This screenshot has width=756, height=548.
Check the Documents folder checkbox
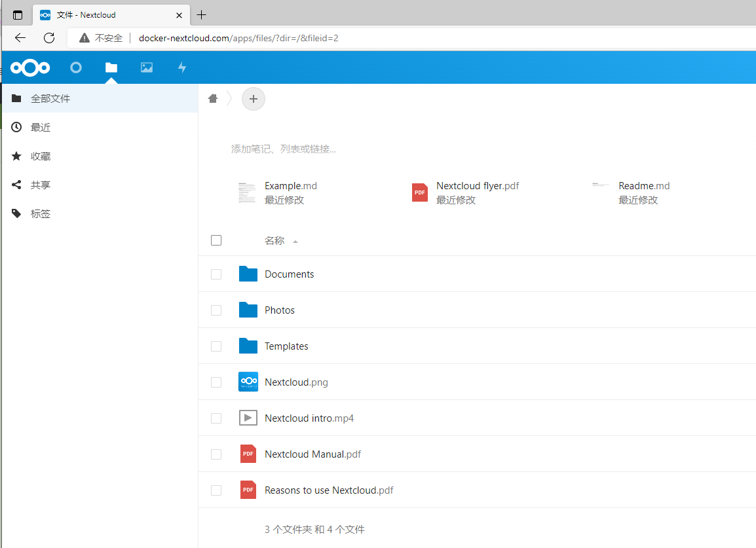pos(216,274)
